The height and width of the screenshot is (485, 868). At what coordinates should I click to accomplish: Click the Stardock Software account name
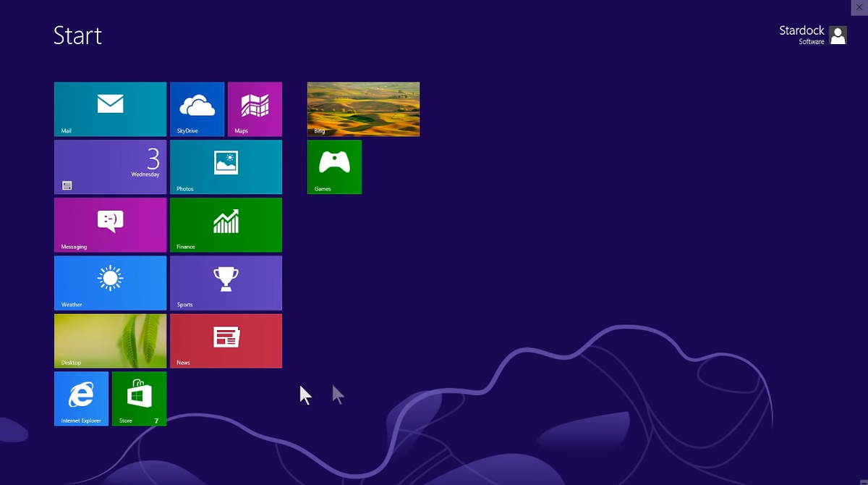click(x=801, y=35)
